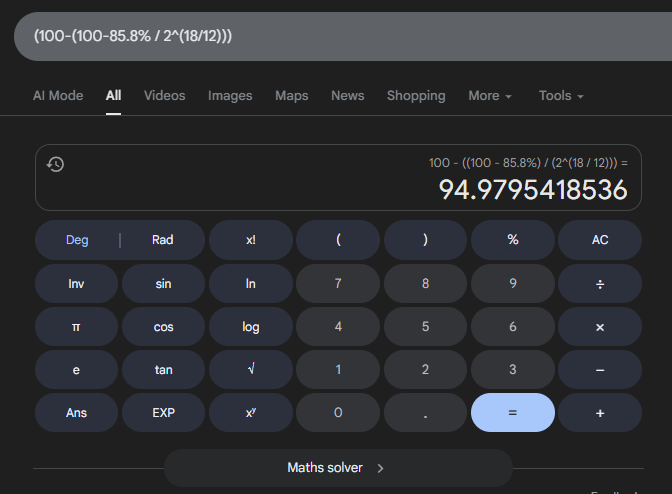Click the multiply × key

click(x=600, y=327)
